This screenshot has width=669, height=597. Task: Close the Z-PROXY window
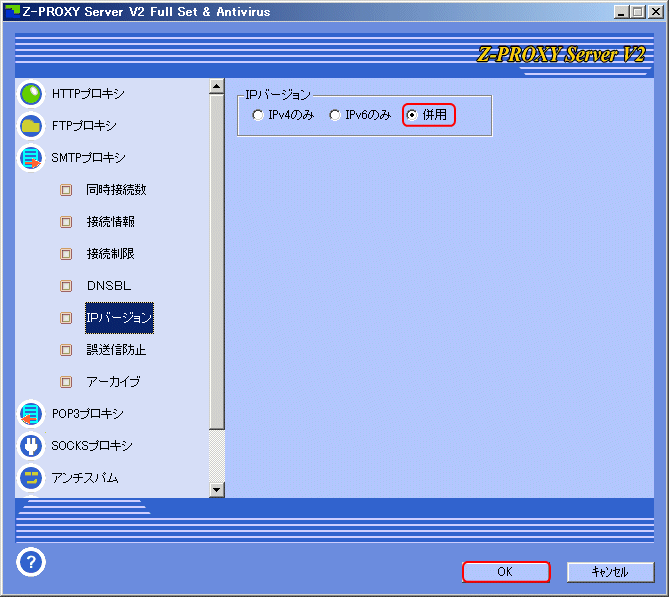pyautogui.click(x=655, y=12)
